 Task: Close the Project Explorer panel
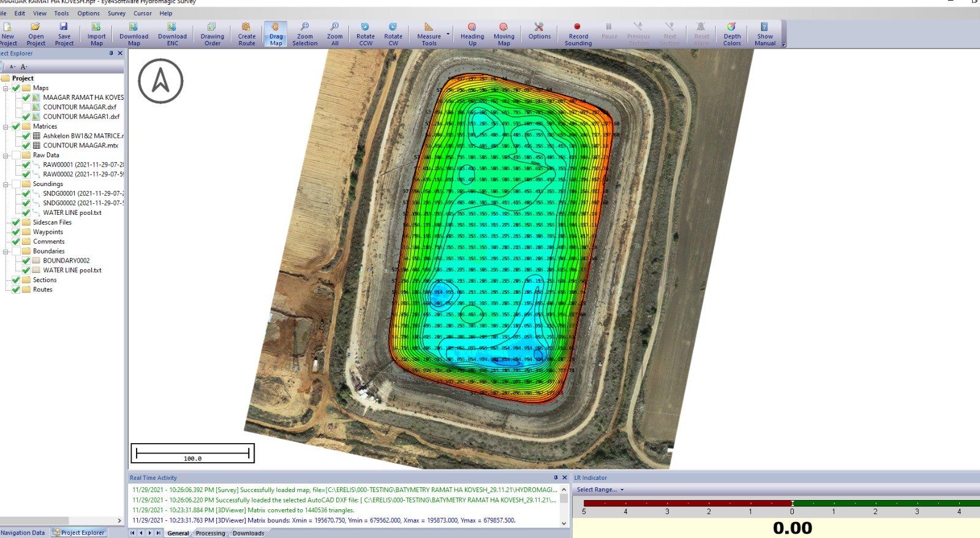pyautogui.click(x=120, y=53)
